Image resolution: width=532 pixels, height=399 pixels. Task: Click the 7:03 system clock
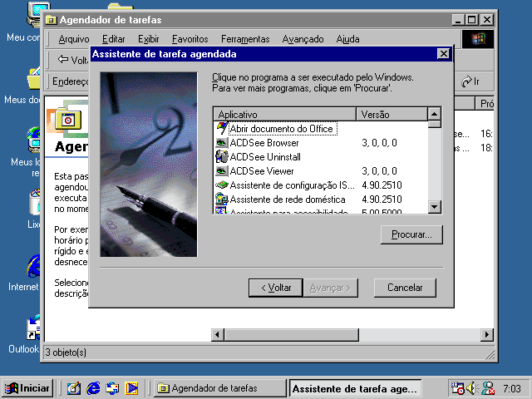(x=512, y=388)
